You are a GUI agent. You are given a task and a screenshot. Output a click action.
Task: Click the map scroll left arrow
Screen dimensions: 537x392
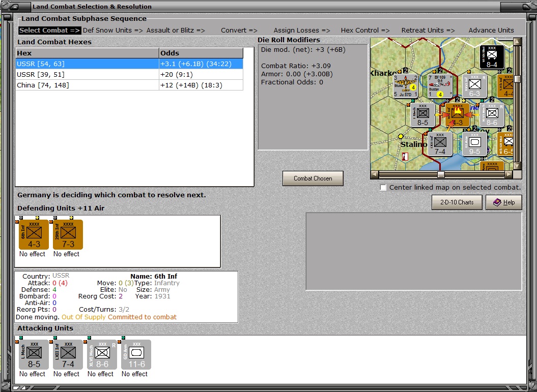pos(374,174)
